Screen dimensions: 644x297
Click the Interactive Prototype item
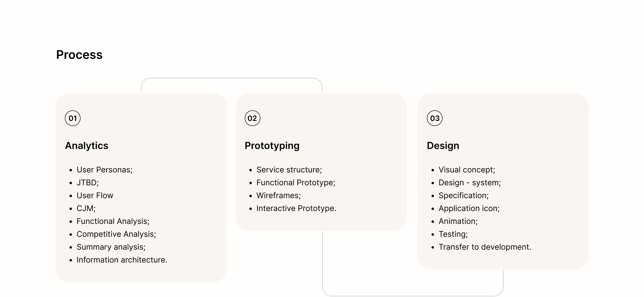tap(296, 208)
